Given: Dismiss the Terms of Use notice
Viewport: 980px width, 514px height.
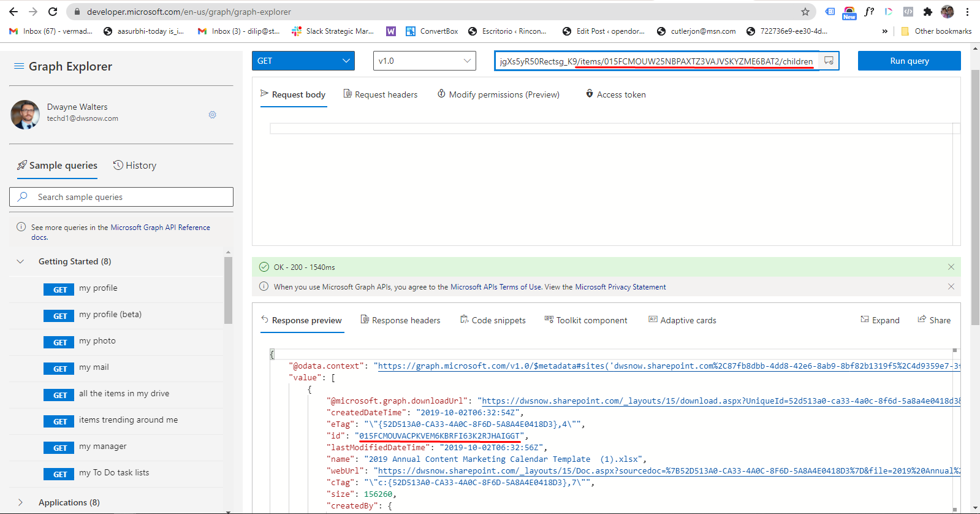Looking at the screenshot, I should coord(951,286).
